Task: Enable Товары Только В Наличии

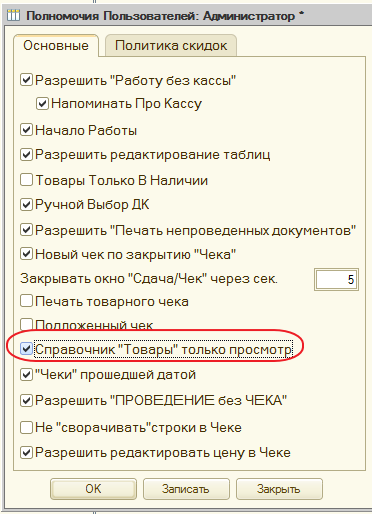Action: 26,180
